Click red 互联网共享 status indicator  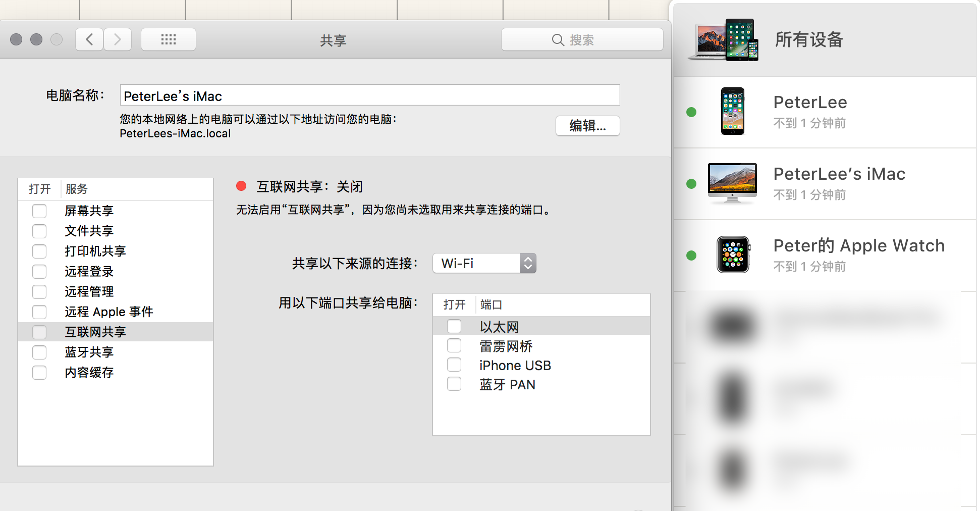pos(241,186)
